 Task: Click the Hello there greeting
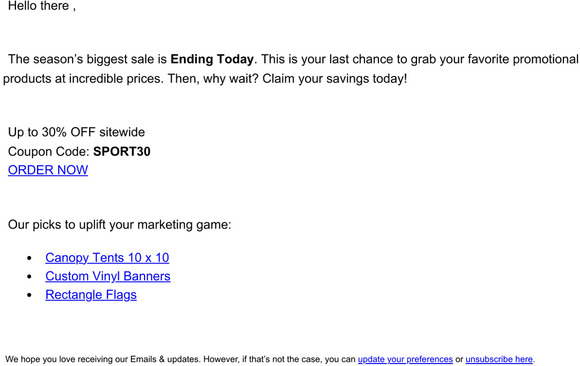tap(42, 6)
